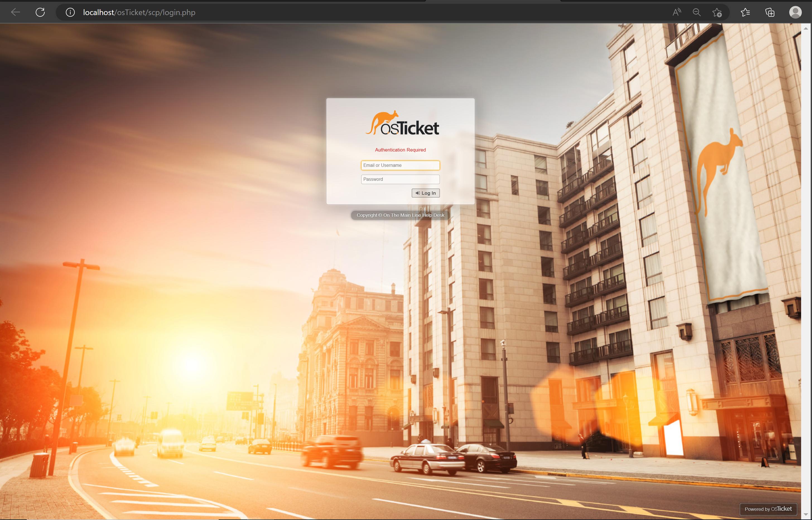Click the Email or Username input field
Viewport: 812px width, 520px height.
pos(399,165)
